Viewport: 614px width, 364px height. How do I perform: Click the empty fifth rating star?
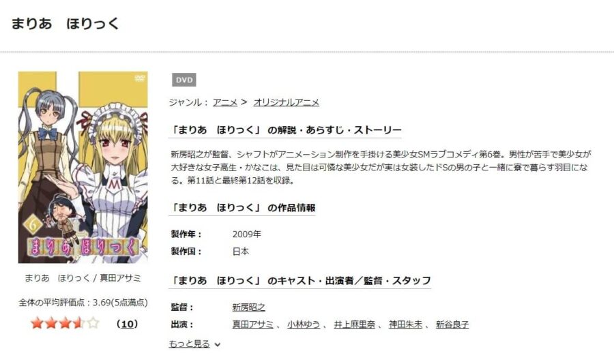(x=93, y=323)
